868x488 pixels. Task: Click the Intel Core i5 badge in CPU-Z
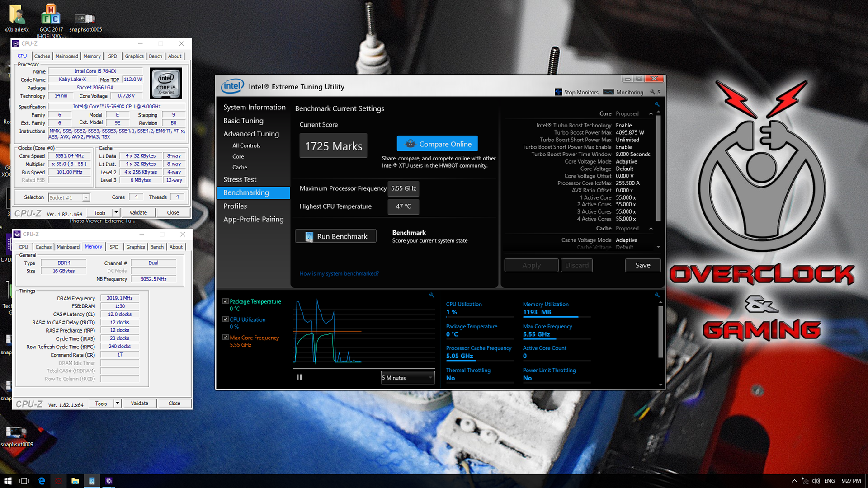[166, 83]
